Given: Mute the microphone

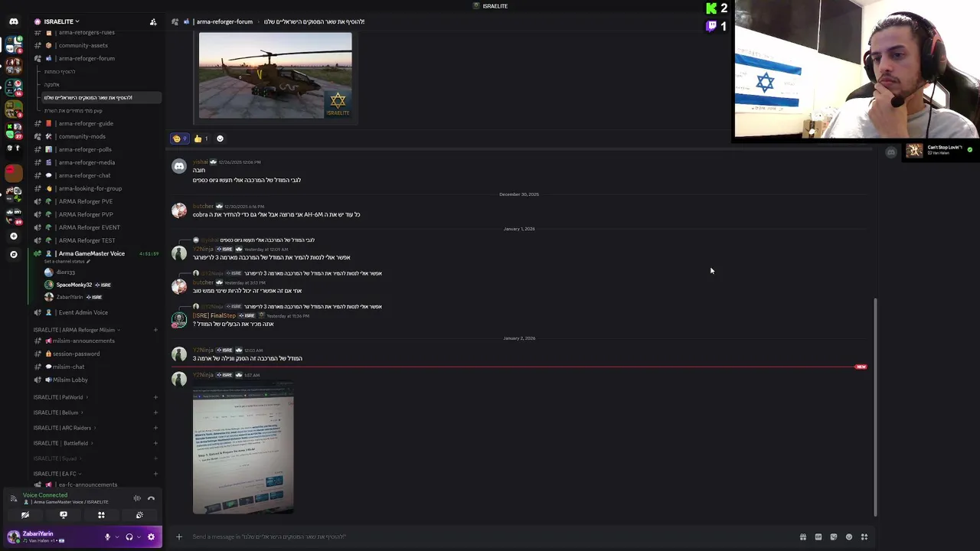Looking at the screenshot, I should (107, 537).
